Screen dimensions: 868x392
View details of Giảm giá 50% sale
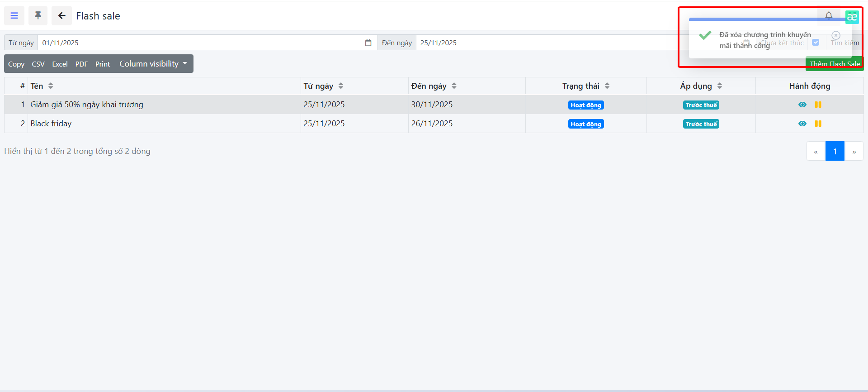click(x=802, y=105)
